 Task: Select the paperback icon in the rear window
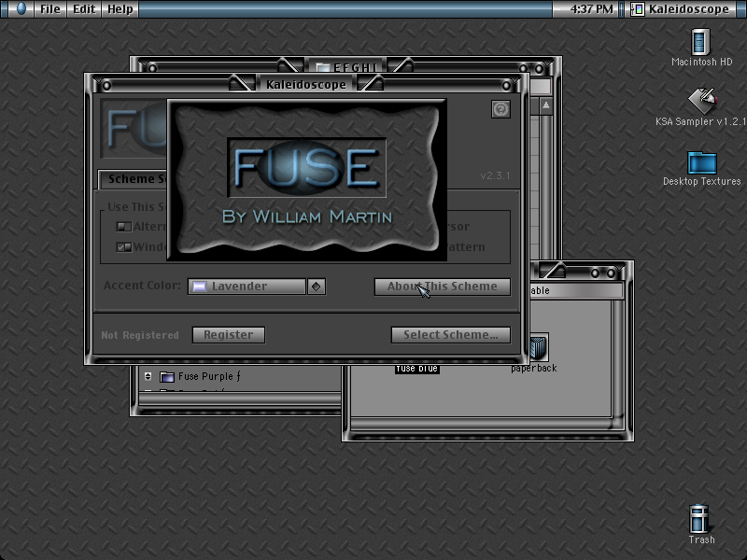538,346
